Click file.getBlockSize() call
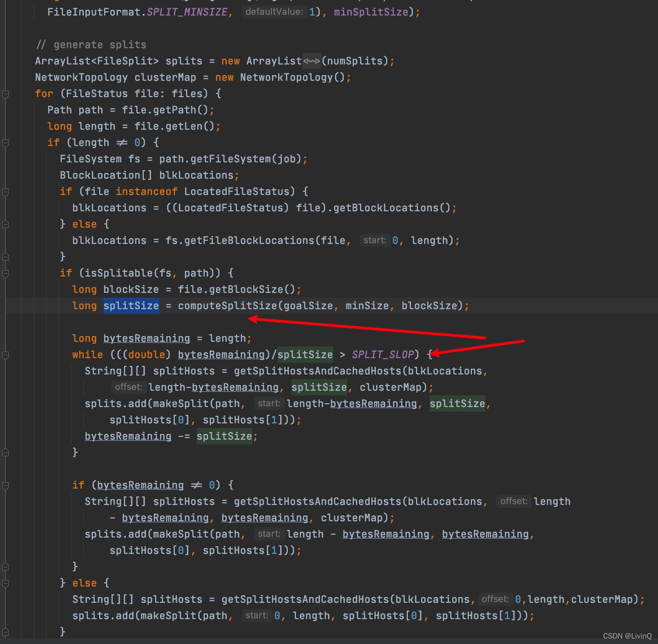 coord(237,289)
